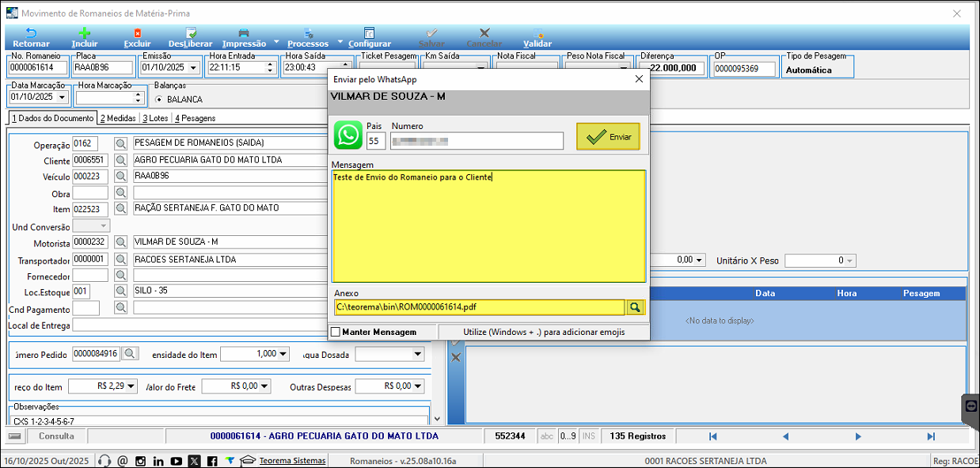Image resolution: width=980 pixels, height=468 pixels.
Task: Click the Pais code field
Action: (375, 141)
